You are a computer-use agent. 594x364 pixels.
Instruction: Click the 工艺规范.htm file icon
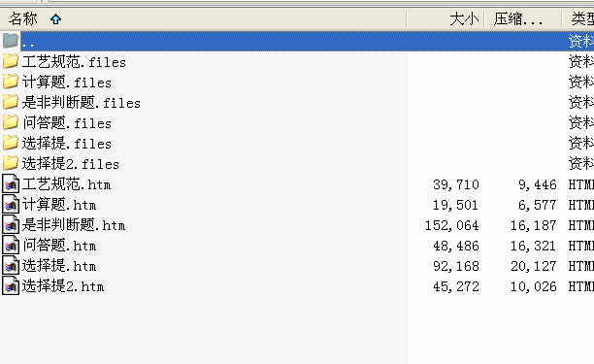pyautogui.click(x=11, y=183)
